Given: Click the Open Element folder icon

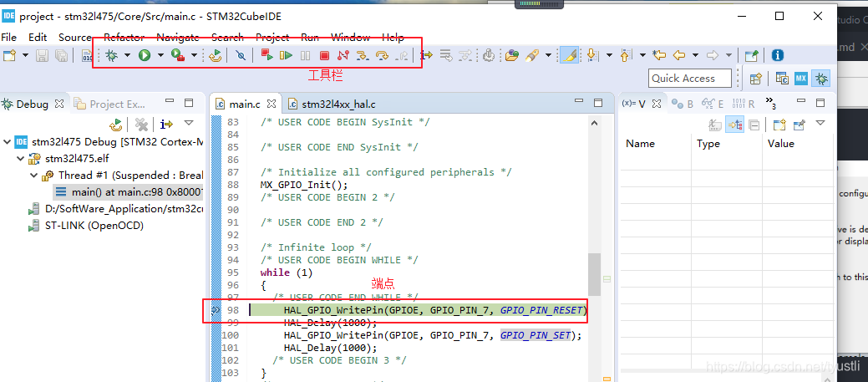Looking at the screenshot, I should (x=512, y=55).
